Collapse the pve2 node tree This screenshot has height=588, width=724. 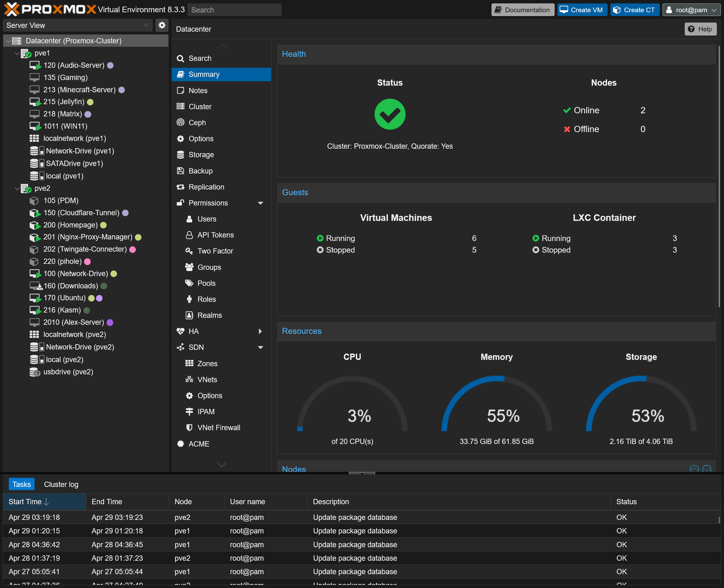[x=17, y=188]
